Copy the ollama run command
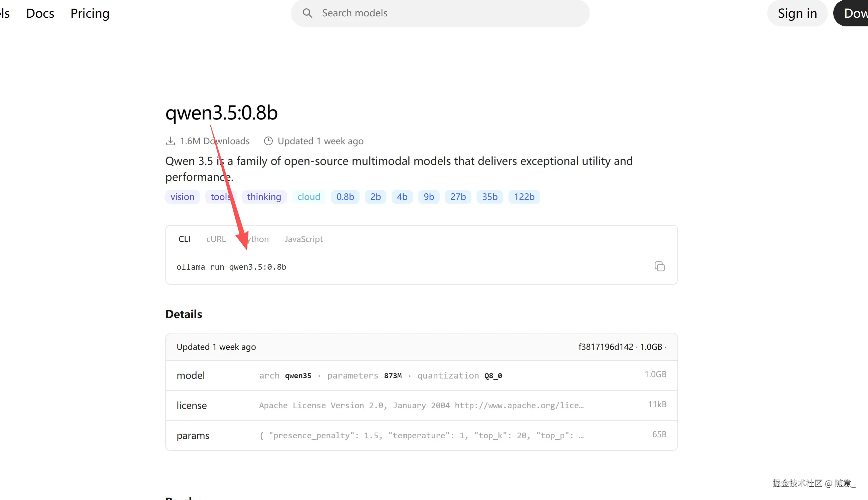868x500 pixels. [x=659, y=266]
